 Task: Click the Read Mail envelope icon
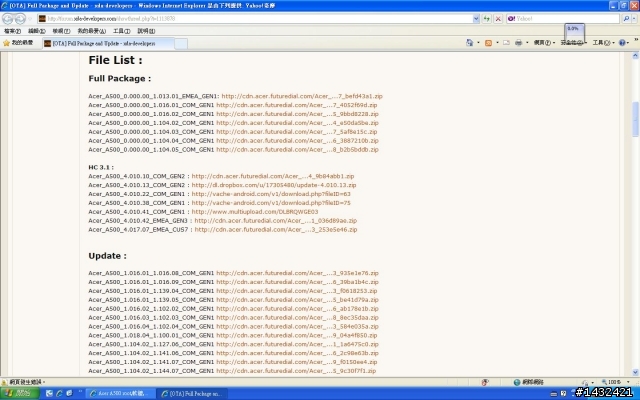pyautogui.click(x=506, y=42)
